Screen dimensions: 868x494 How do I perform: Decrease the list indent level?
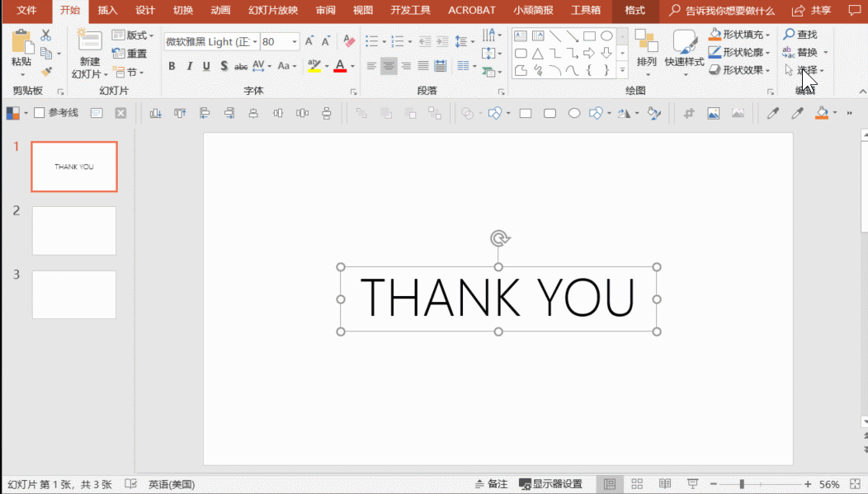point(425,41)
